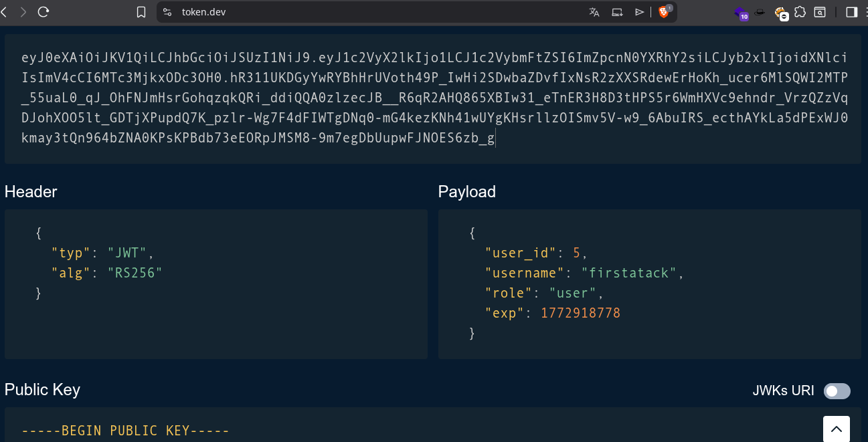Click the triangle share icon in the toolbar
The height and width of the screenshot is (442, 868).
pyautogui.click(x=640, y=11)
